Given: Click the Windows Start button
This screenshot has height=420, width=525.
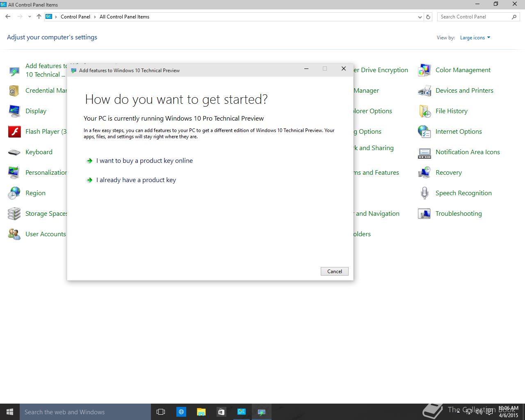Looking at the screenshot, I should [x=10, y=412].
